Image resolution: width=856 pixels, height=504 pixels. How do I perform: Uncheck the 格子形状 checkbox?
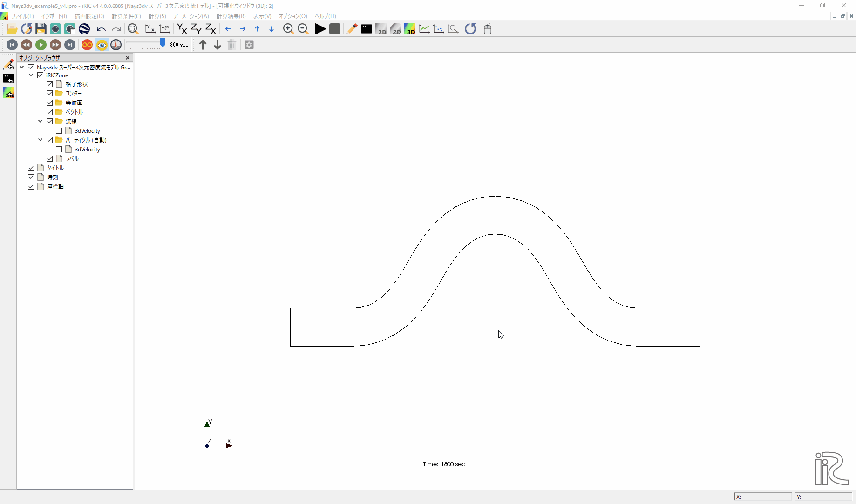(x=50, y=84)
